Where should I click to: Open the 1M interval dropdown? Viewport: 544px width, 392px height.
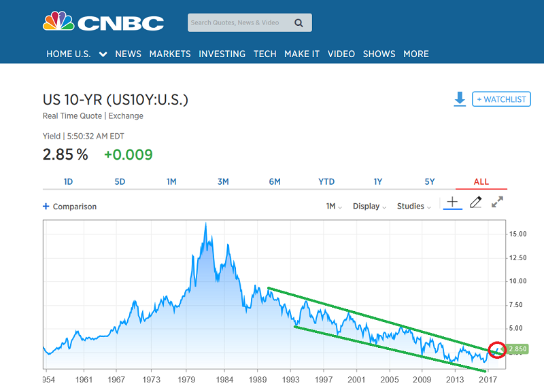pos(333,207)
